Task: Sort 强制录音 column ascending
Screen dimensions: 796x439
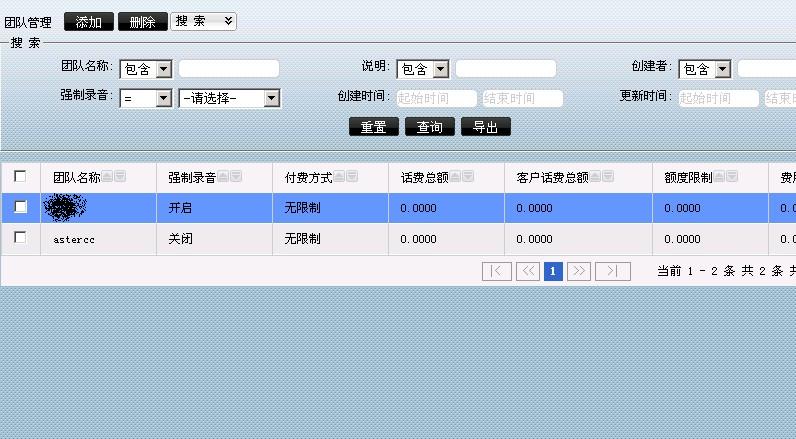Action: click(x=223, y=177)
